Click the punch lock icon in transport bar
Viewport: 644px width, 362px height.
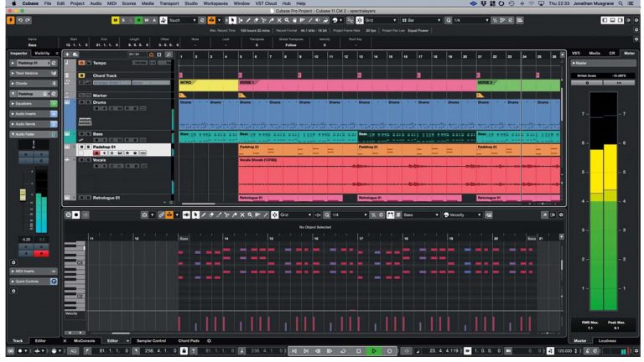184,351
